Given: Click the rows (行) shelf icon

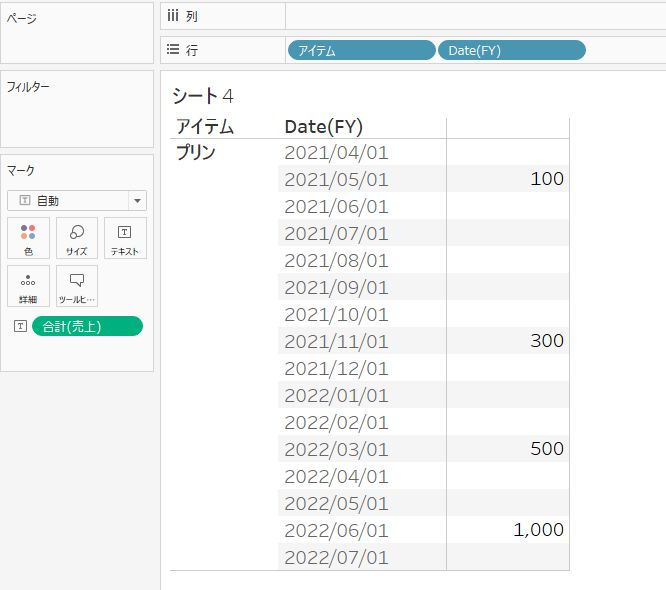Looking at the screenshot, I should 172,50.
